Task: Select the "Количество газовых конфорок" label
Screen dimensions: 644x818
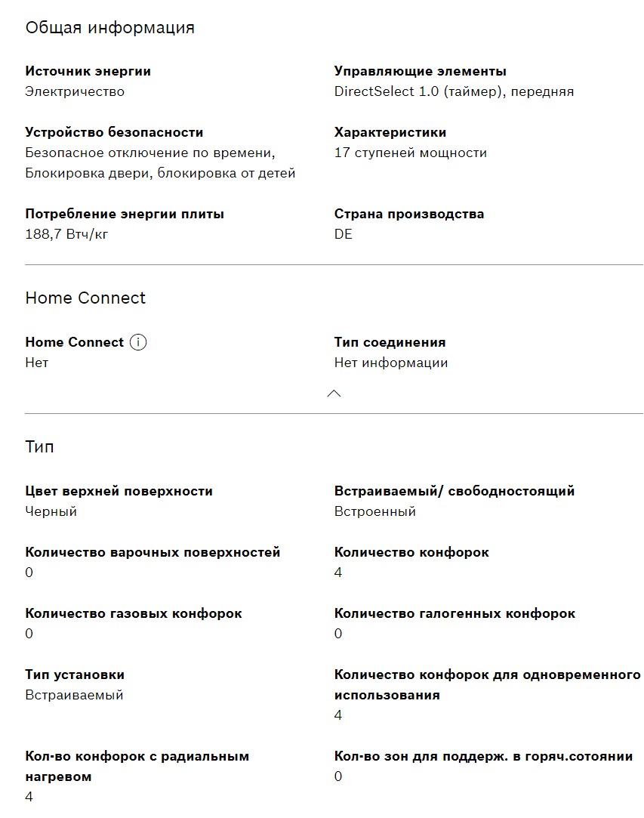Action: [134, 613]
